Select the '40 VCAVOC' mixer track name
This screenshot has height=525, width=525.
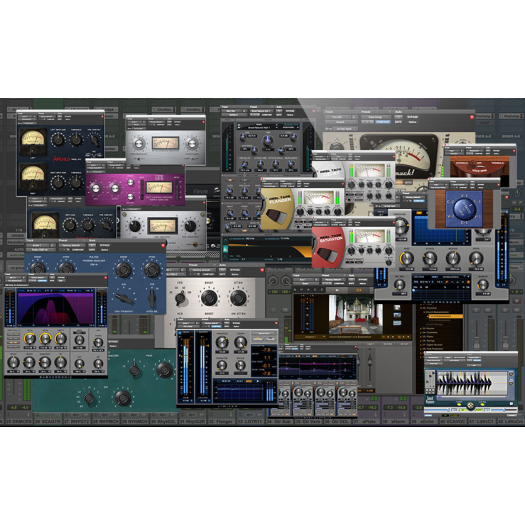[x=452, y=422]
